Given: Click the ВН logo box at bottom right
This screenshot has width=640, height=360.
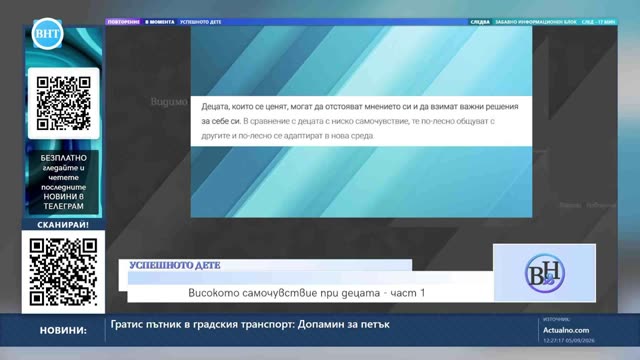Looking at the screenshot, I should [x=544, y=273].
